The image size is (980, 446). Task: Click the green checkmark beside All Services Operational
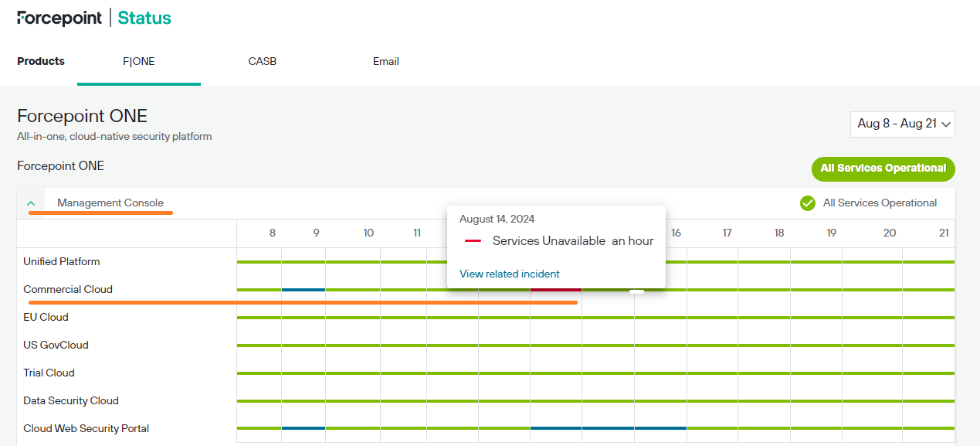(x=807, y=203)
